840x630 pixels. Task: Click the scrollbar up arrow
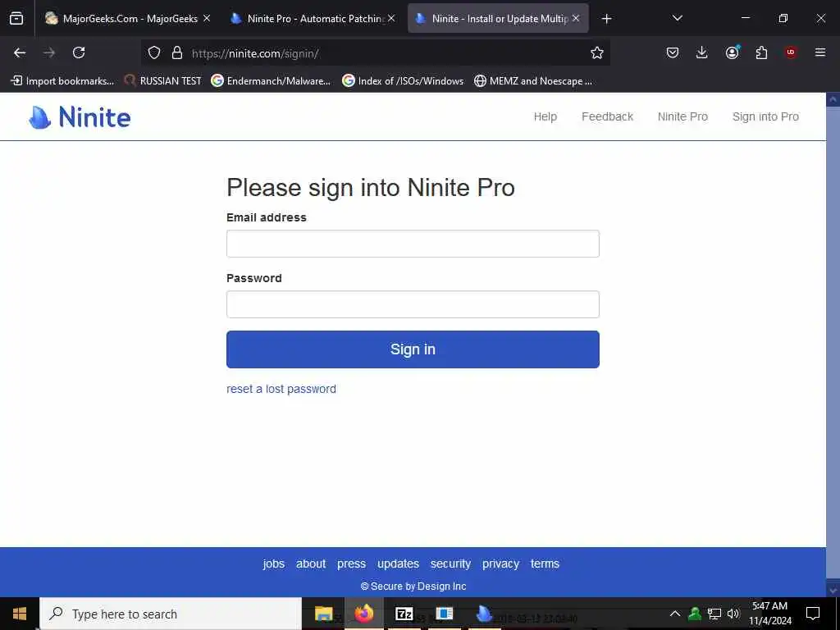833,99
